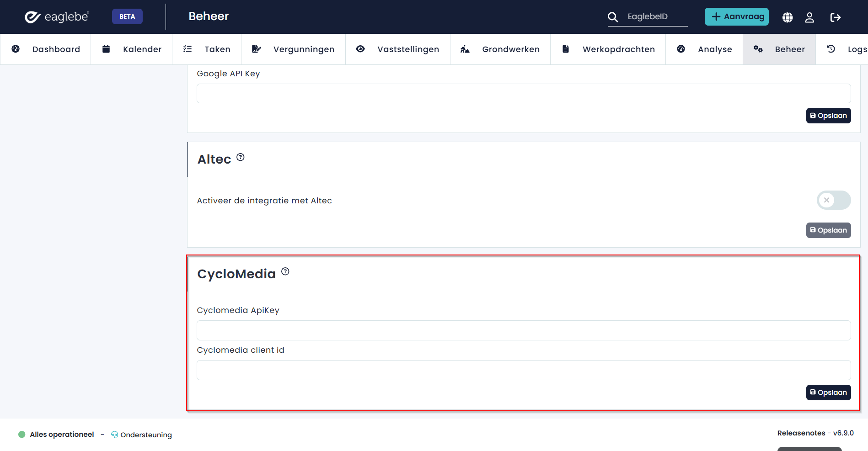Click the Kalender calendar icon
Screen dimensions: 868x451
pyautogui.click(x=106, y=49)
